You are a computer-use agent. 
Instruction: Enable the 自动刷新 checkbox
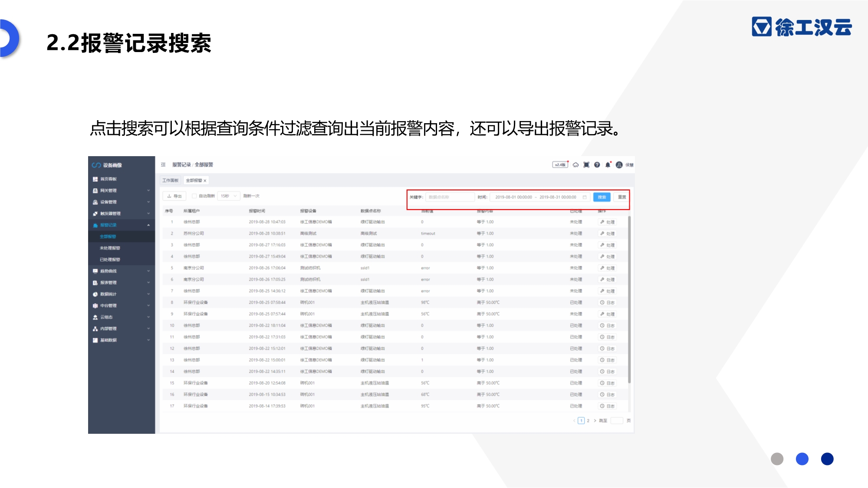pos(194,196)
